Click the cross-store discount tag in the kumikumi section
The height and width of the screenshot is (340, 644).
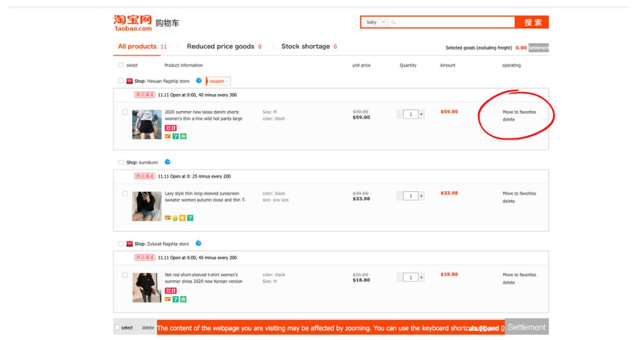(144, 176)
